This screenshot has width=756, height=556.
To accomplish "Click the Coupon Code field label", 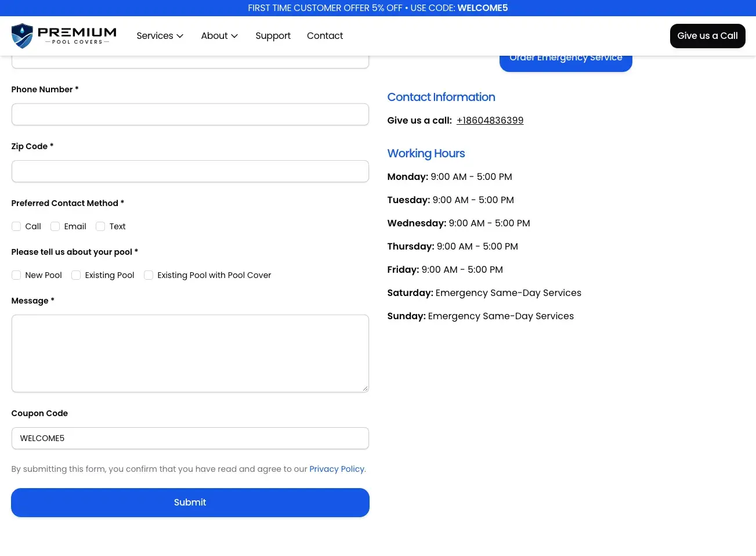I will coord(39,413).
